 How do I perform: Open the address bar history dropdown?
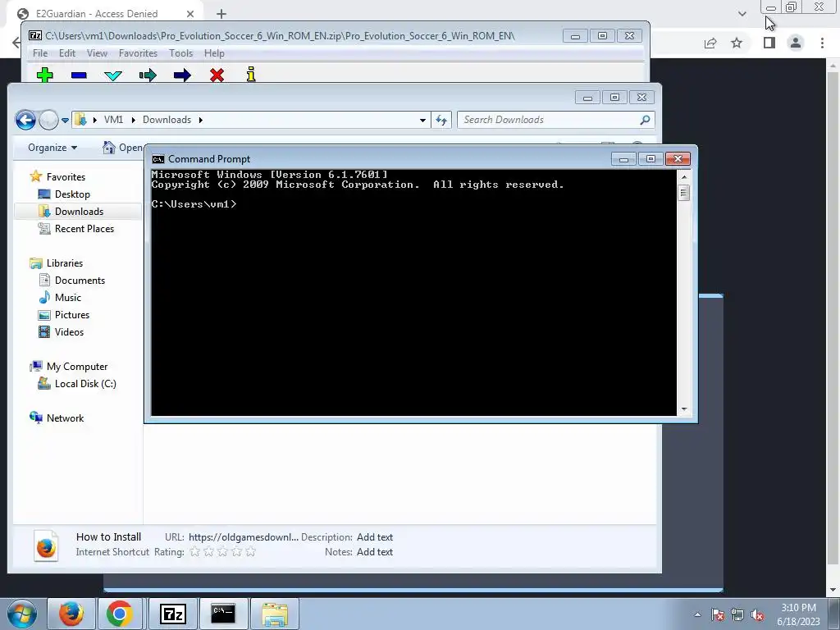click(422, 120)
